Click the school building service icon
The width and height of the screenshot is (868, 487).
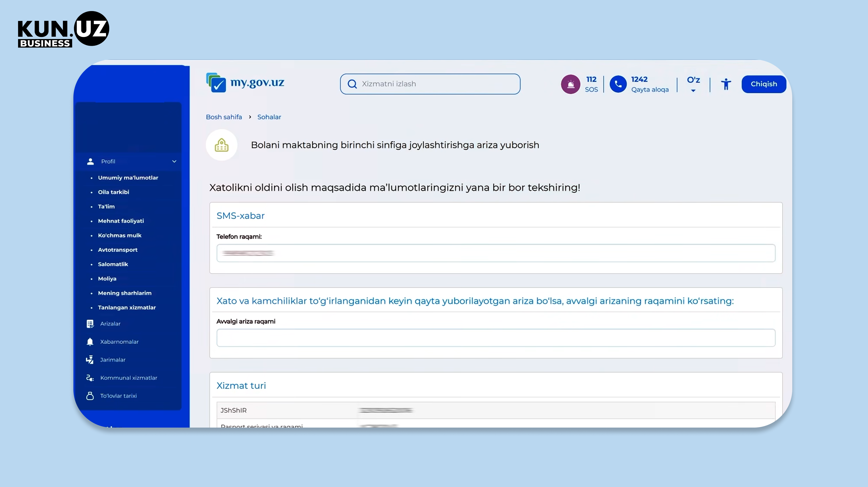pos(221,145)
